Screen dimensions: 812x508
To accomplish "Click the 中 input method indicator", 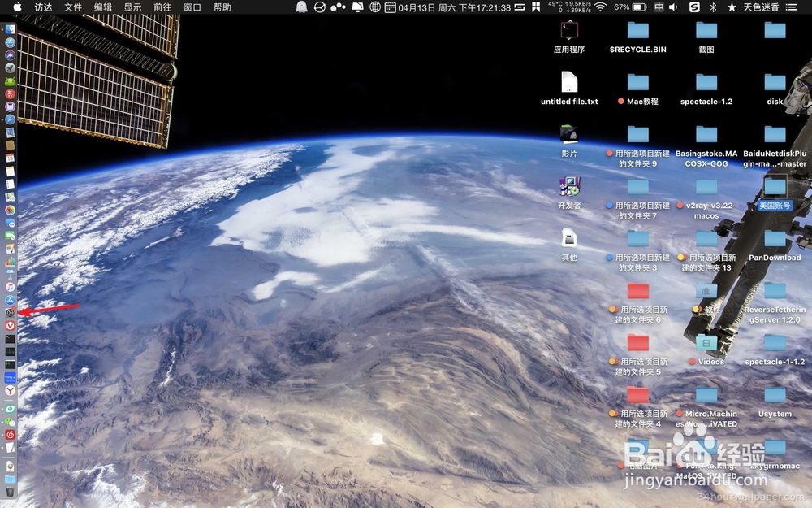I will [659, 7].
